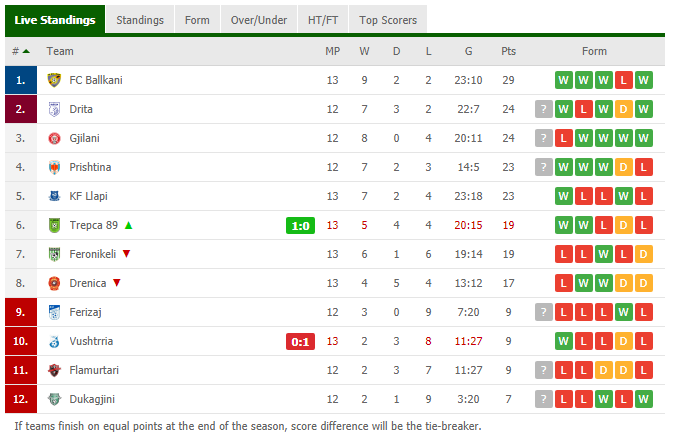Click the Dukagjini team badge icon
This screenshot has height=437, width=681.
click(55, 399)
